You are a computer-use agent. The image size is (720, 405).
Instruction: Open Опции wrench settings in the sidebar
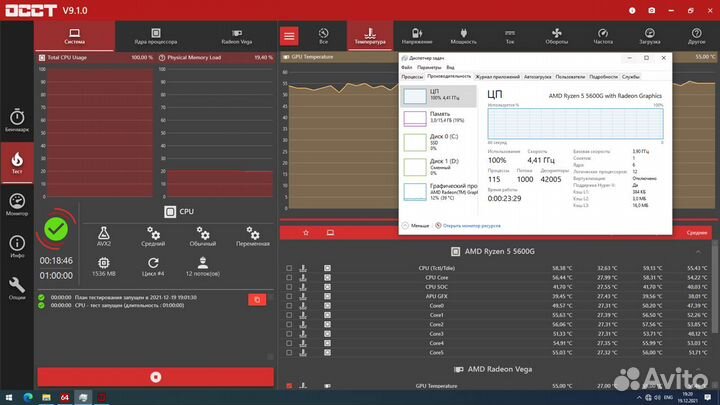pyautogui.click(x=17, y=288)
